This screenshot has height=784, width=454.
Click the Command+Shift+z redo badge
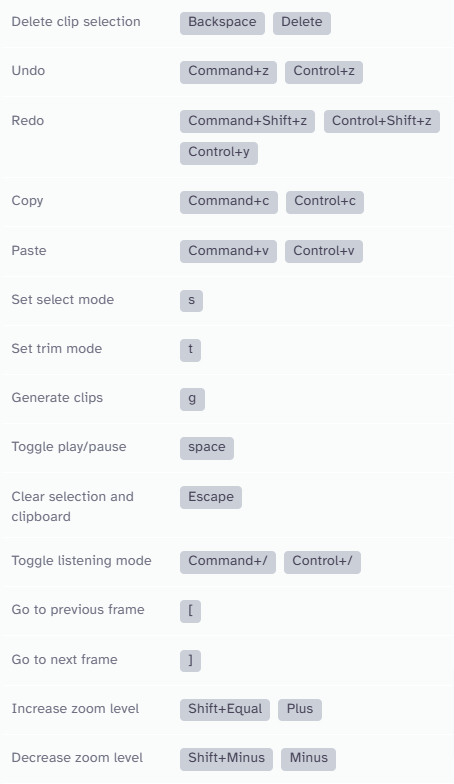[247, 122]
